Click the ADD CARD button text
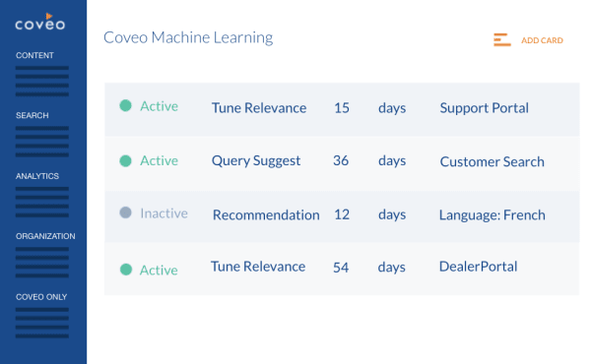Viewport: 592px width, 364px height. click(x=542, y=40)
